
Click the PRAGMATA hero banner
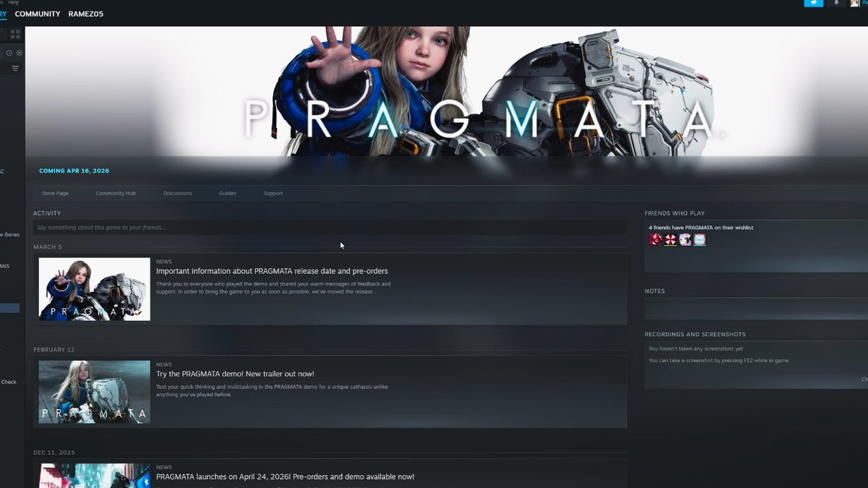click(446, 92)
